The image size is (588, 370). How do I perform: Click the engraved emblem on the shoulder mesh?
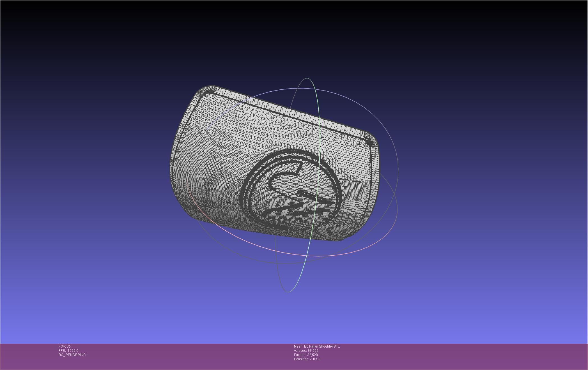point(291,190)
